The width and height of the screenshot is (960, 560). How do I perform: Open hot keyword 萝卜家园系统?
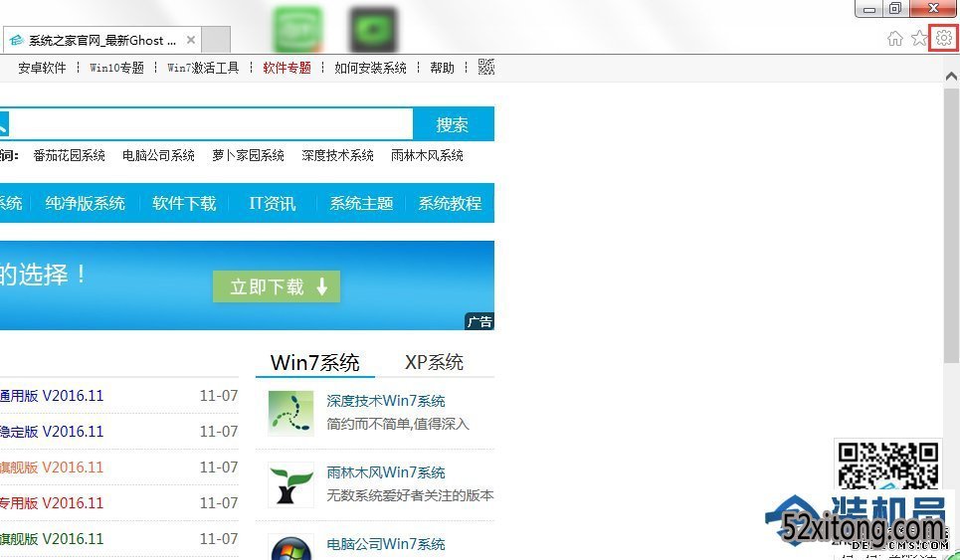click(x=248, y=155)
